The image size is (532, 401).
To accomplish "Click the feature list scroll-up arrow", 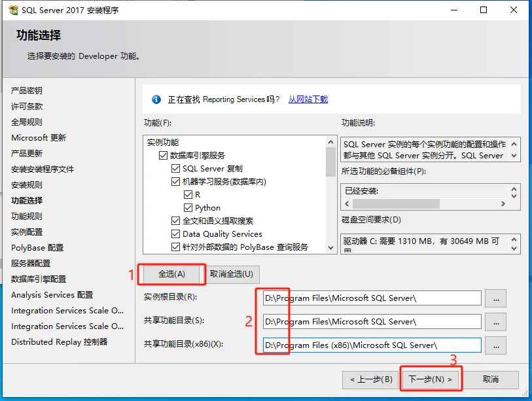I will [x=331, y=142].
